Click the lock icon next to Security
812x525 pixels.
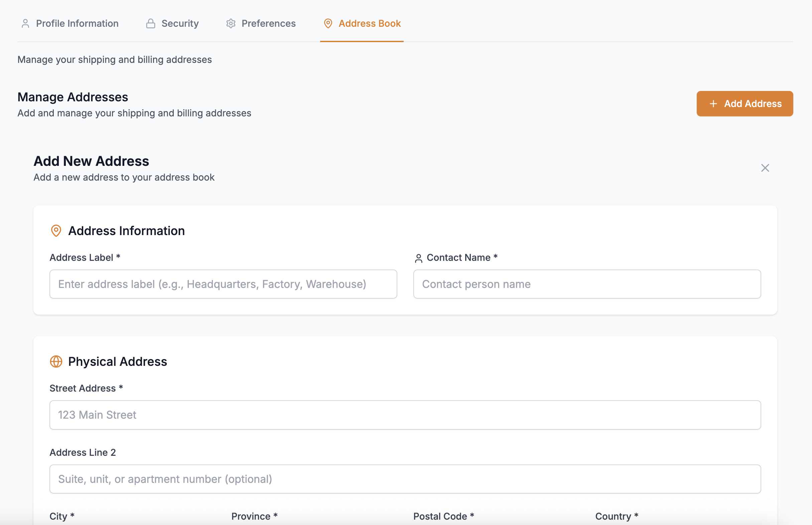[151, 23]
